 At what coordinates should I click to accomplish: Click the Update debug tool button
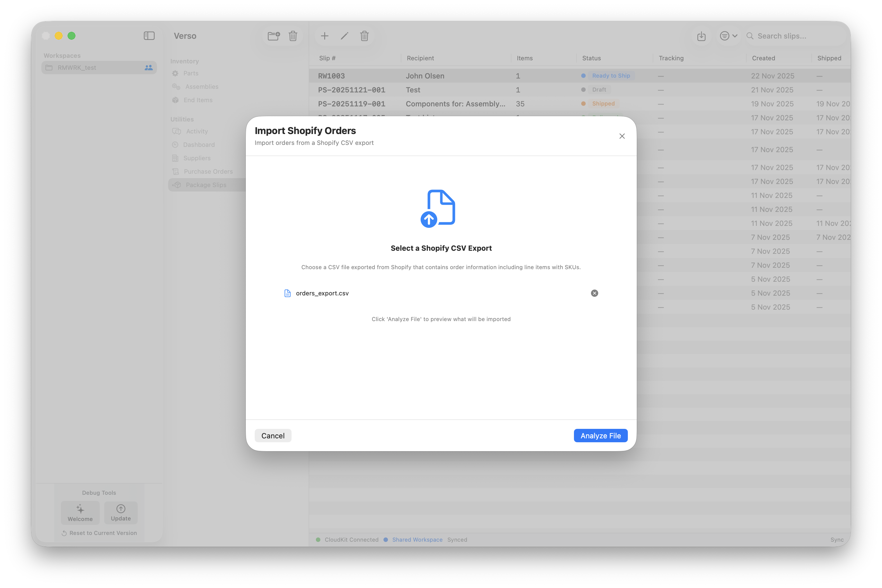(121, 513)
